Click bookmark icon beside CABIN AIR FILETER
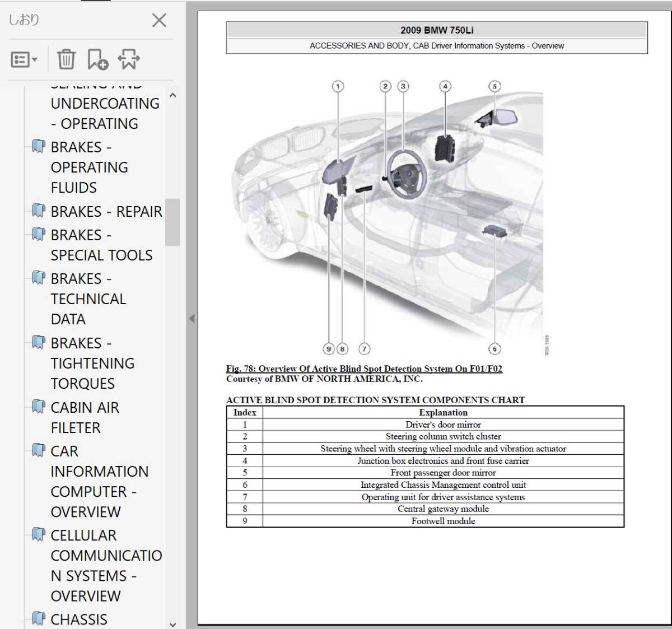 pos(39,407)
